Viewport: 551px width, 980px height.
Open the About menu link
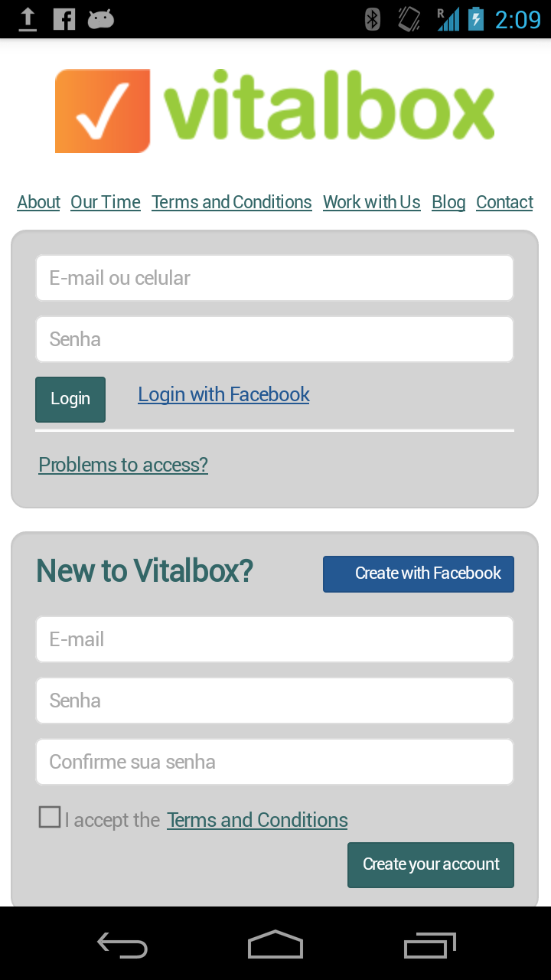pos(39,202)
